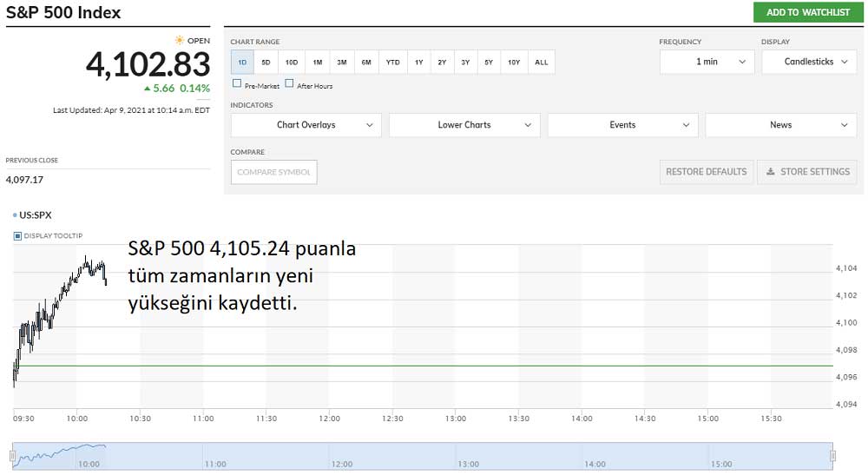Click the download icon on Store Settings
Image resolution: width=868 pixels, height=475 pixels.
pos(771,172)
